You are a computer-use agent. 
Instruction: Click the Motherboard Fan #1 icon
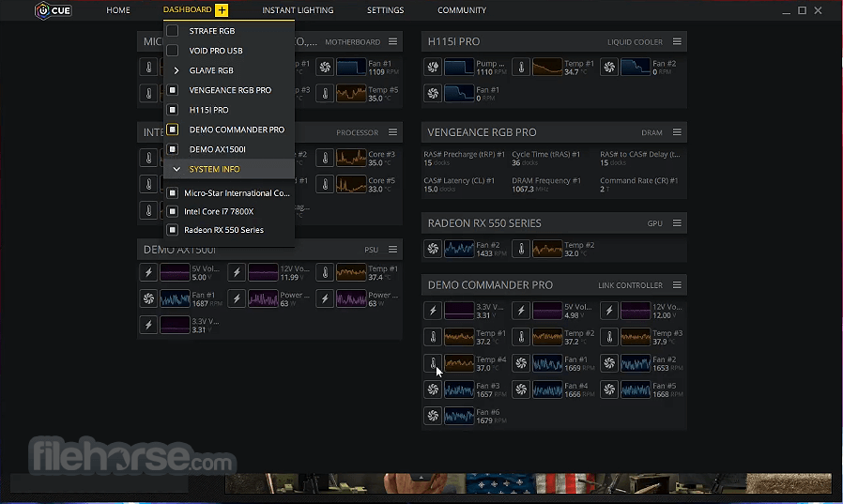coord(325,68)
